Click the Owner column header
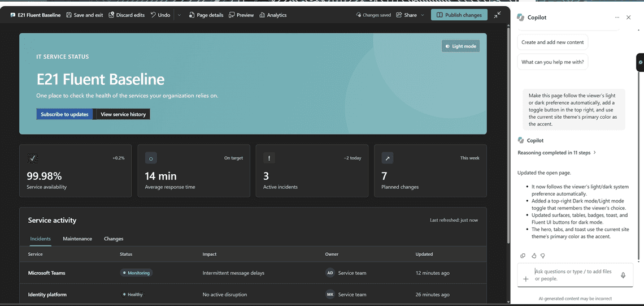Viewport: 644px width, 306px height. [332, 254]
